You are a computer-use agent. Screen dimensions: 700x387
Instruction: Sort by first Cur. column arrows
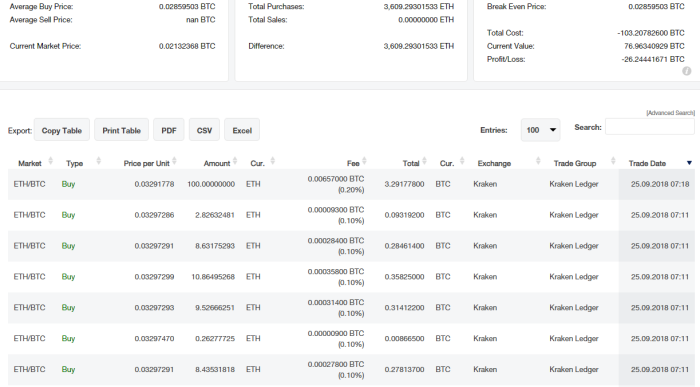click(273, 161)
